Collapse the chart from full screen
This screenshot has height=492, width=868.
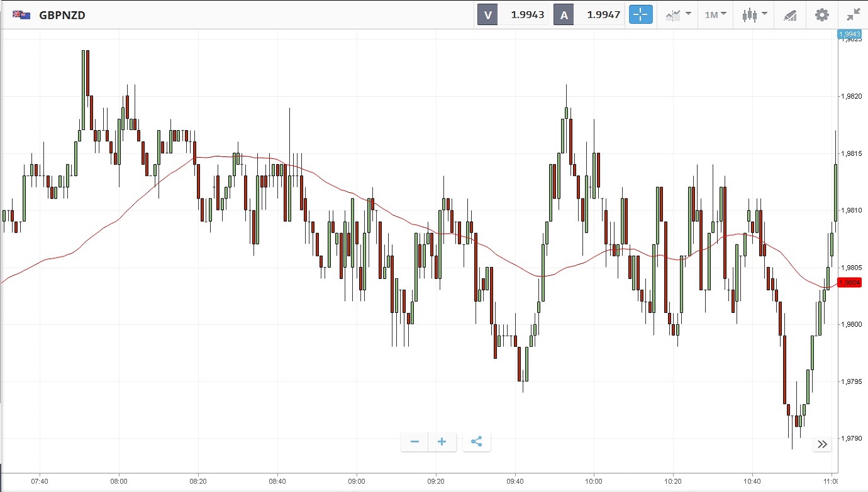tap(853, 14)
